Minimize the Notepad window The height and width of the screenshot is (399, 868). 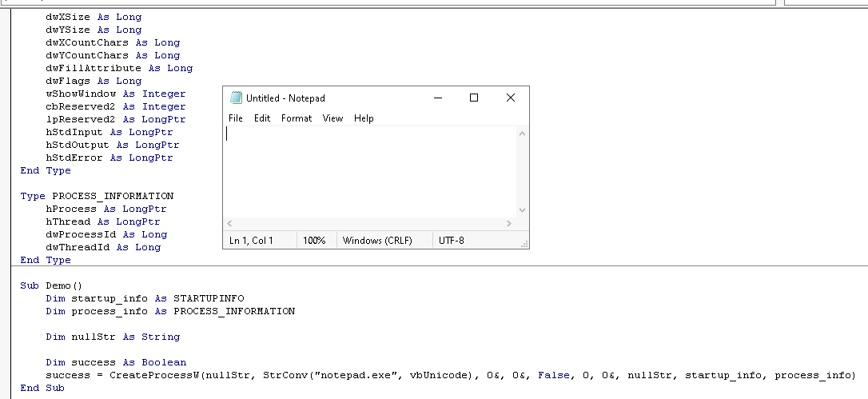pyautogui.click(x=438, y=98)
